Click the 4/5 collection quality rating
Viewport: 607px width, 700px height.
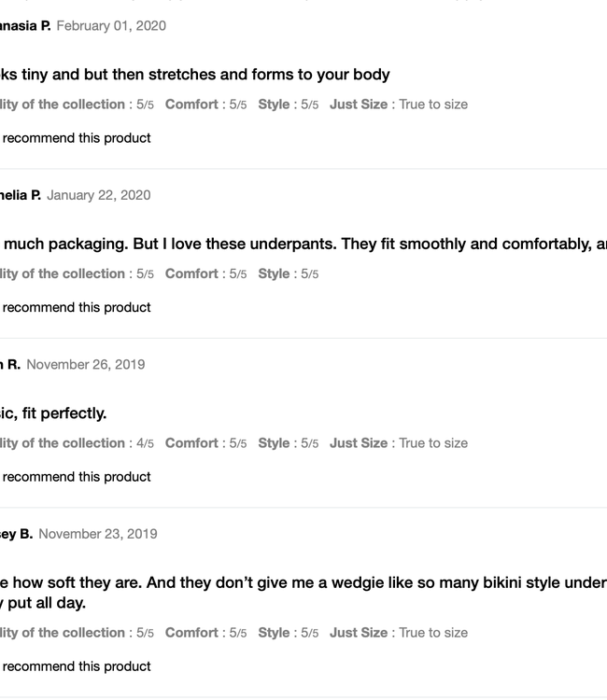[x=145, y=443]
